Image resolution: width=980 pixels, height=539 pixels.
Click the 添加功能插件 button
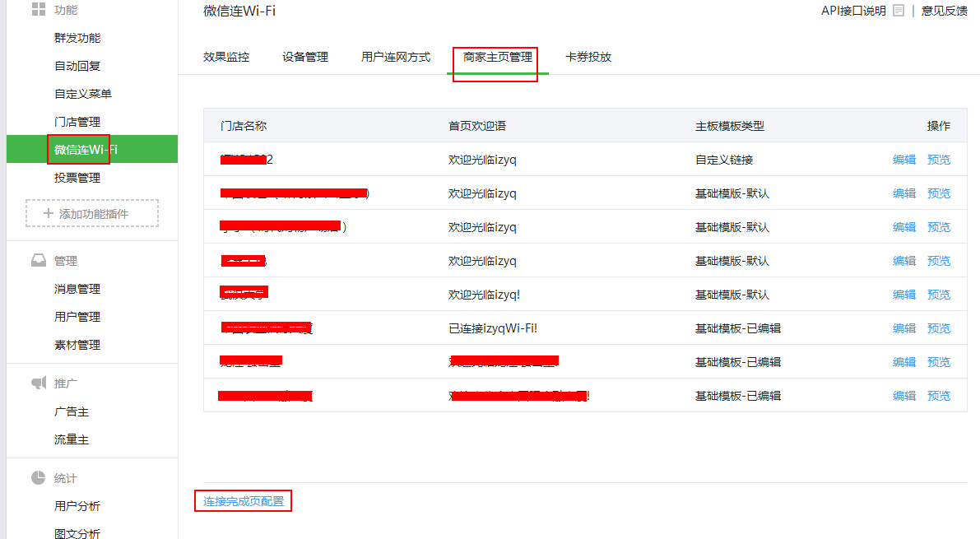click(92, 213)
